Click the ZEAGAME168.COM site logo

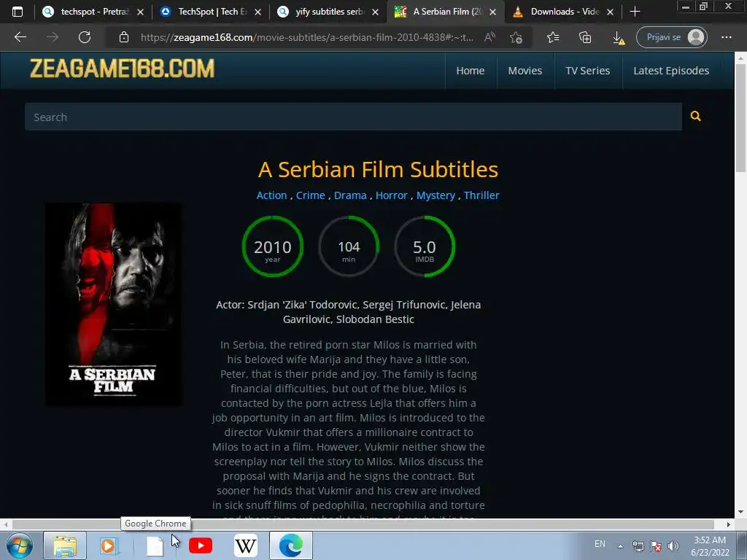point(122,69)
